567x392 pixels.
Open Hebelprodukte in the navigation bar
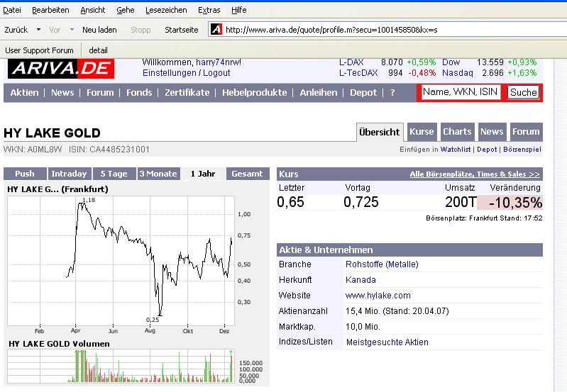pos(254,93)
